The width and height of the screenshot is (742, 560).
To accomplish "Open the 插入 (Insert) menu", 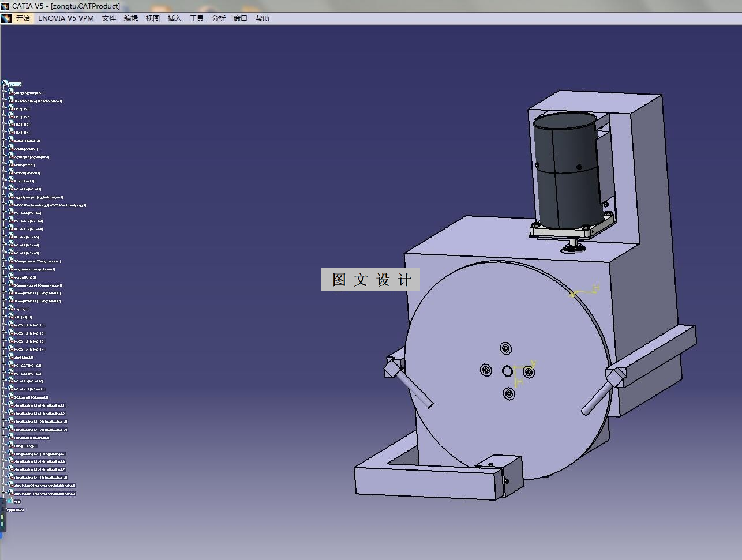I will coord(175,18).
